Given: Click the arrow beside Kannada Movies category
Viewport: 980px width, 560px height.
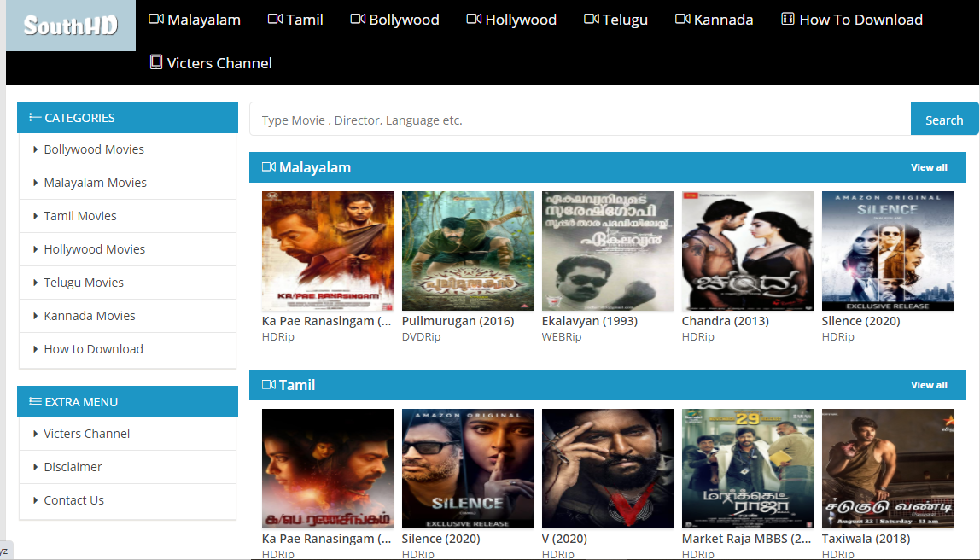Looking at the screenshot, I should [x=36, y=316].
